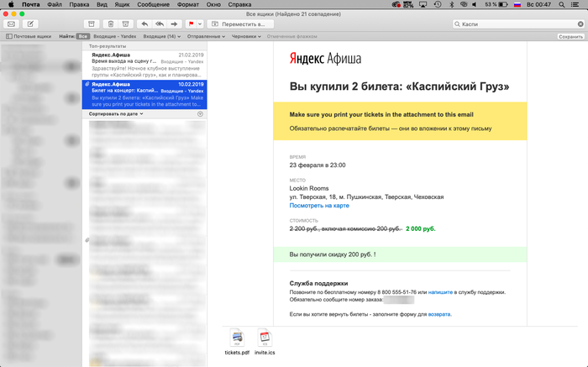Click the Яндекс Афиша logo
Screen dimensions: 588x367
pos(325,59)
